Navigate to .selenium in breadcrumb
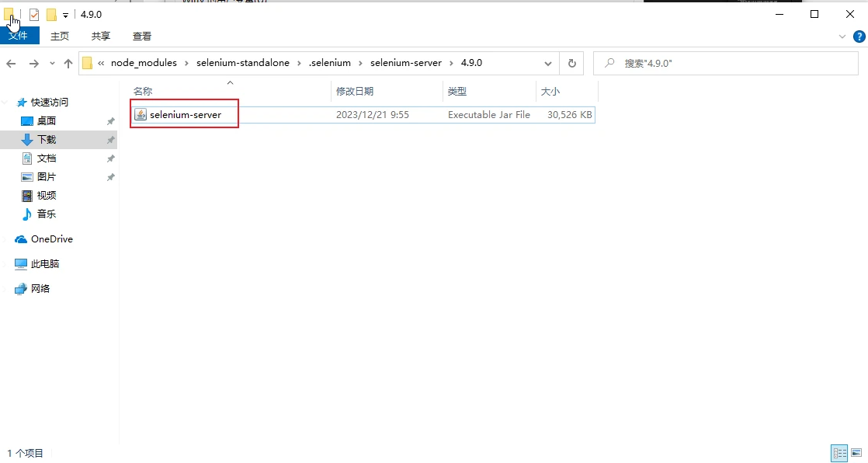The height and width of the screenshot is (463, 868). [330, 63]
